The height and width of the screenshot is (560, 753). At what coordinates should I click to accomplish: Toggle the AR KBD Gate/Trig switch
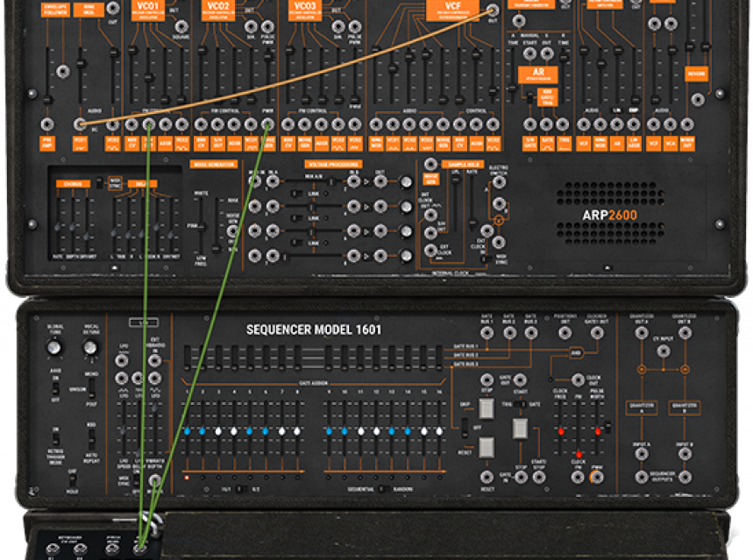529,98
